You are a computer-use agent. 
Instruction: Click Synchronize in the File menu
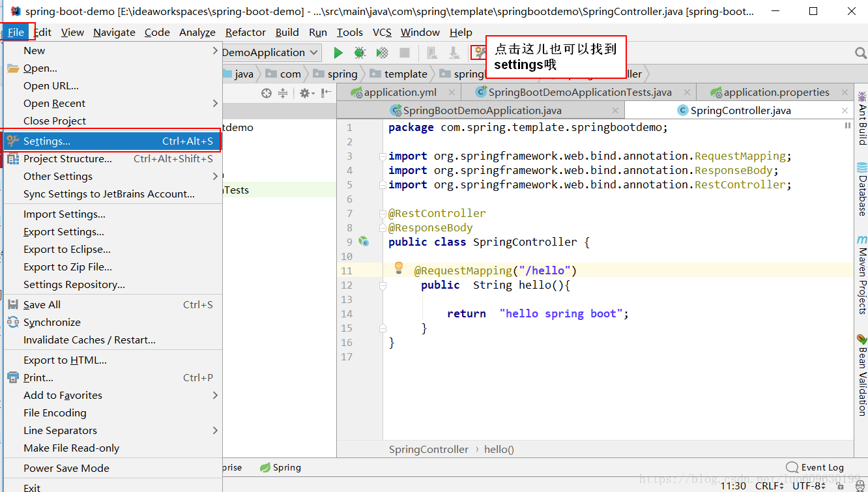pyautogui.click(x=113, y=322)
